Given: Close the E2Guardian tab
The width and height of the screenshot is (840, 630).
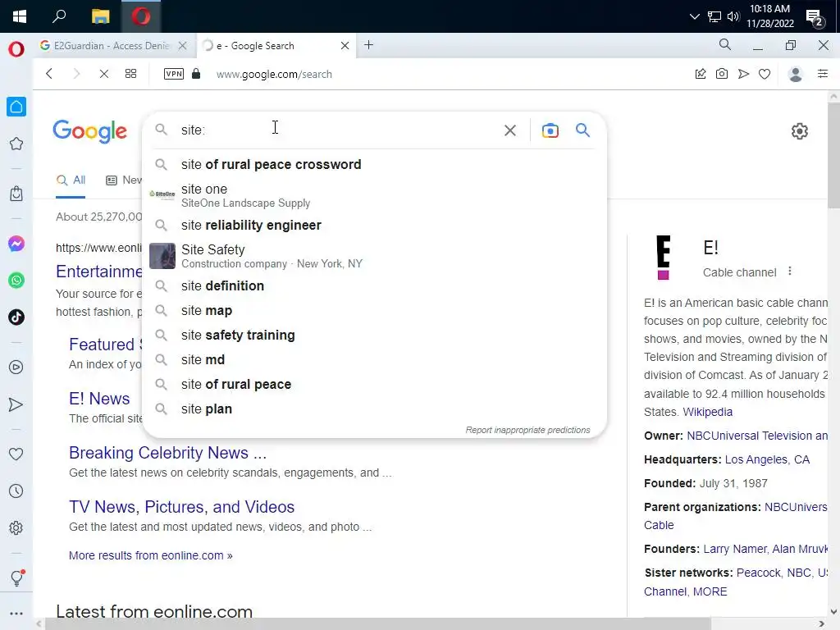Looking at the screenshot, I should (x=183, y=46).
